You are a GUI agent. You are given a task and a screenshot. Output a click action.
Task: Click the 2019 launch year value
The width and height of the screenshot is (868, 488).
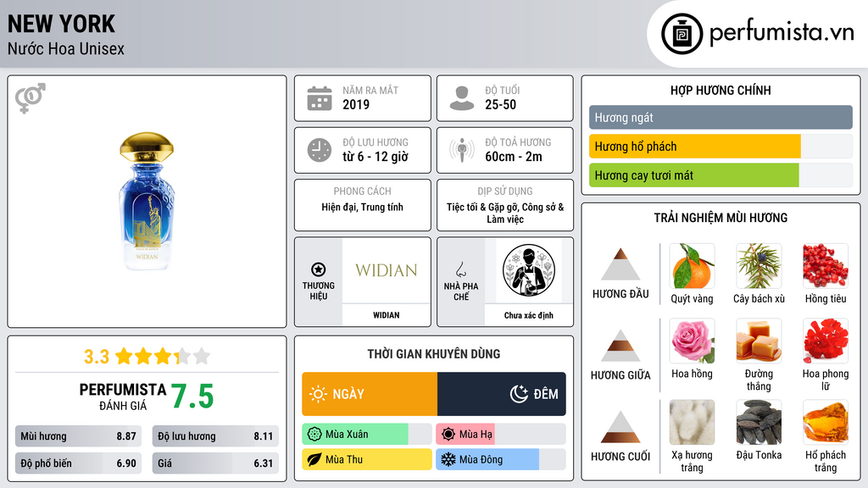(356, 104)
